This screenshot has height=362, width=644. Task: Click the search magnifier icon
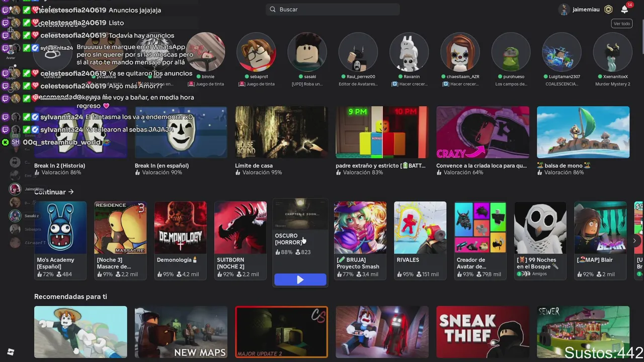point(273,10)
